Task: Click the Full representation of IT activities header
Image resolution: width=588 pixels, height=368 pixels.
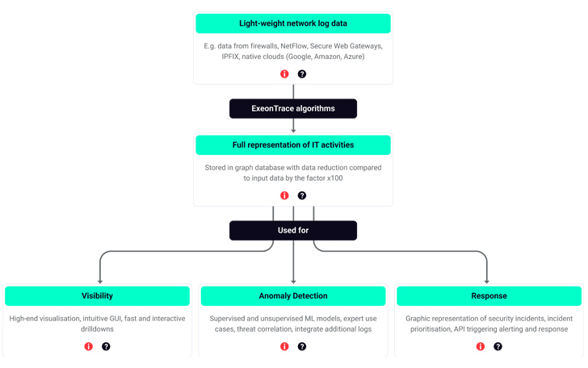Action: tap(293, 145)
